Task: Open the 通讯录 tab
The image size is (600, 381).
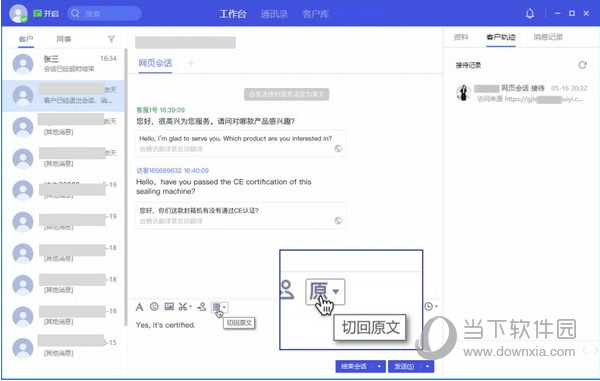Action: pyautogui.click(x=274, y=14)
